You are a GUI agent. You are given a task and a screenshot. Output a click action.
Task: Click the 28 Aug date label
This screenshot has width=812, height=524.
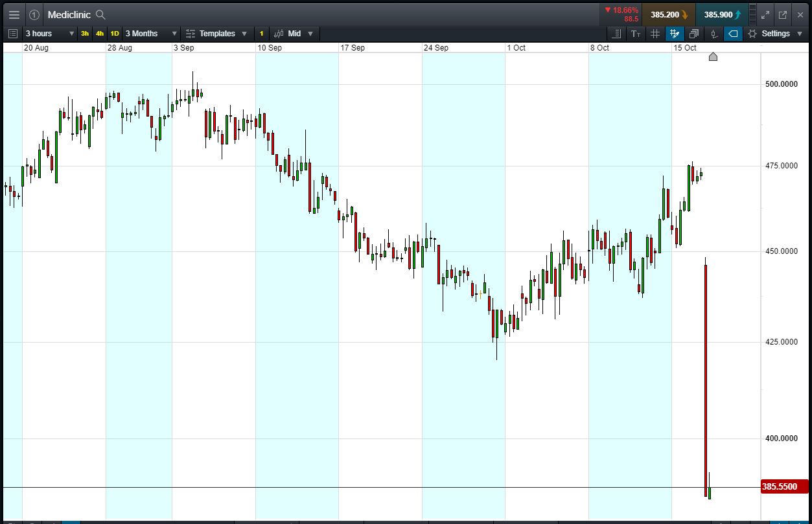tap(120, 48)
